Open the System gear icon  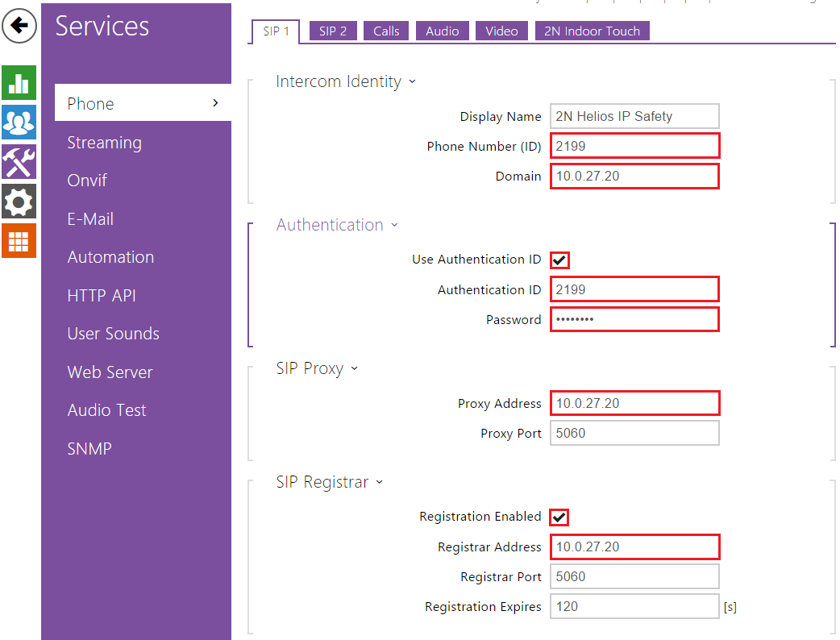(19, 202)
